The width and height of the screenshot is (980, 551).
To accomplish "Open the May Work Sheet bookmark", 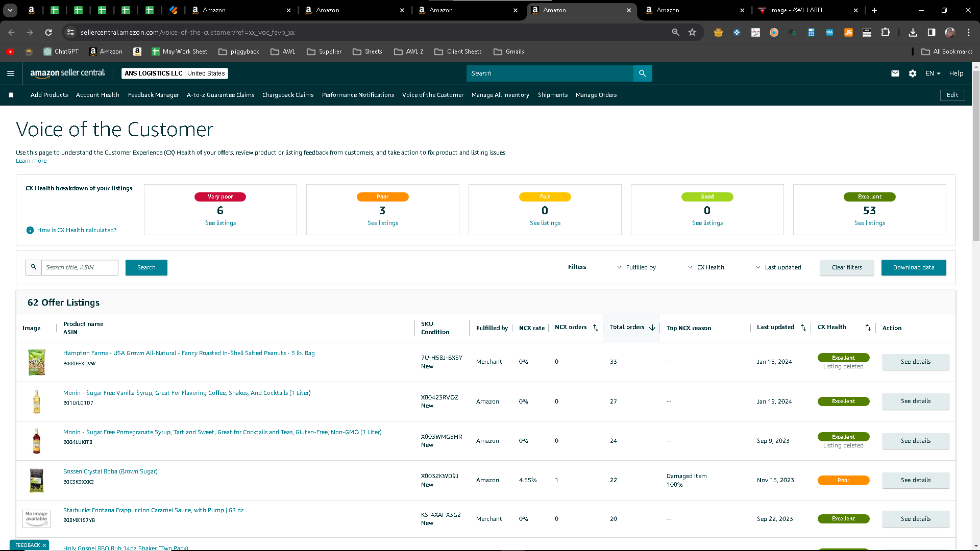I will 180,52.
